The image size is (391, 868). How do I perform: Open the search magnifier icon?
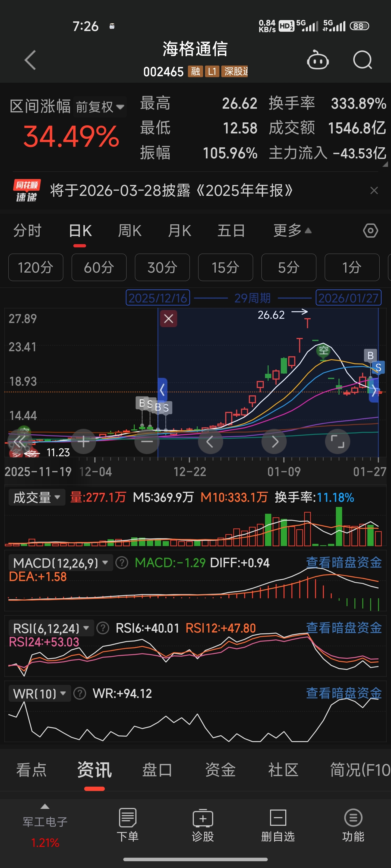363,60
